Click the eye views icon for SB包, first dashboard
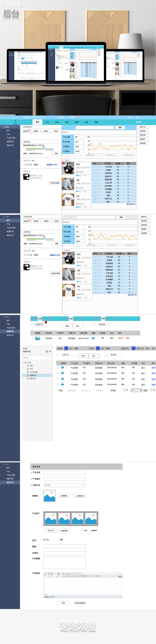Viewport: 156px width, 644px height. click(77, 175)
